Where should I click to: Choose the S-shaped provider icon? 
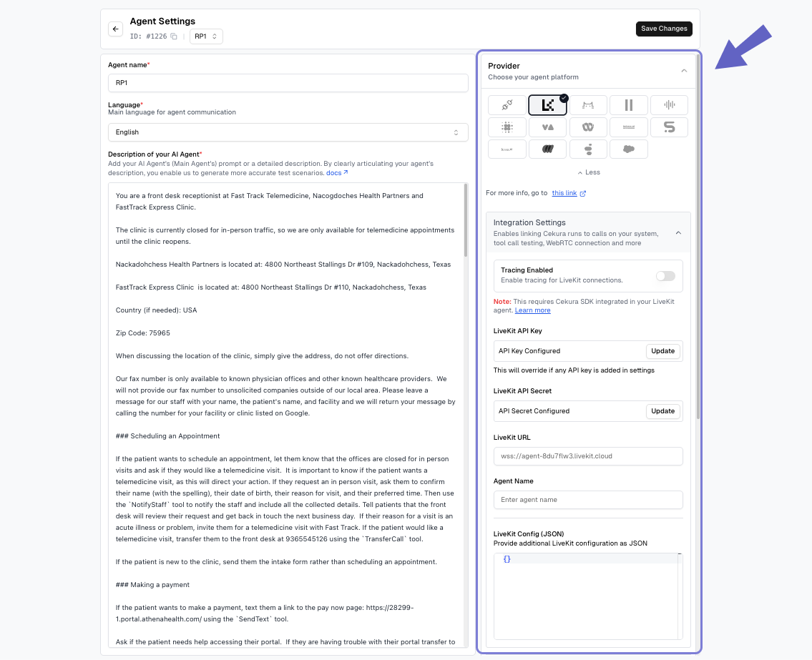point(669,127)
